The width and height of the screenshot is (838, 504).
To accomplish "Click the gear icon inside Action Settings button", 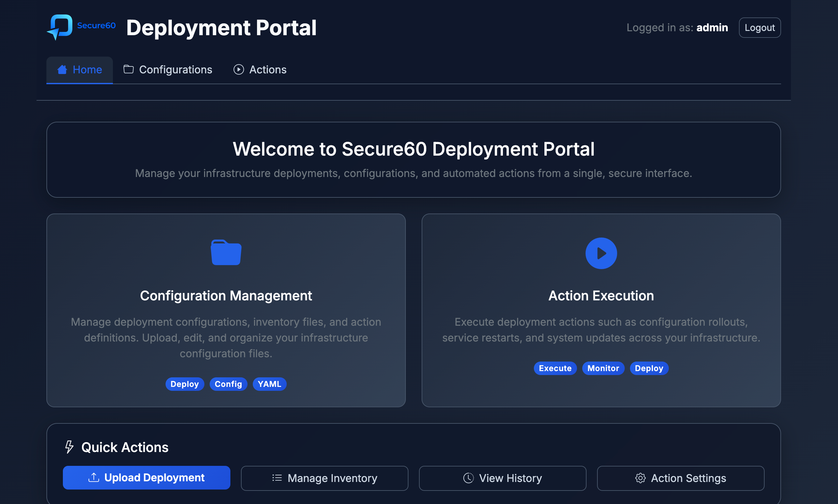I will [x=640, y=478].
